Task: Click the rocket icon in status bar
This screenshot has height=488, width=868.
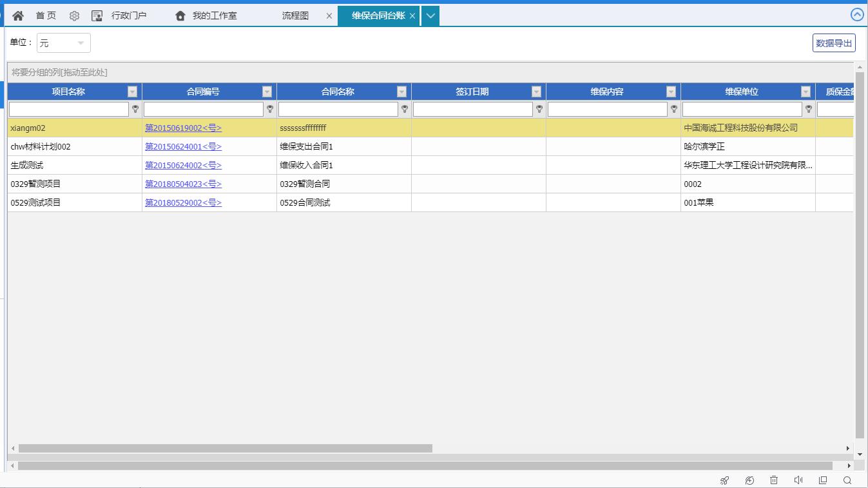Action: click(724, 480)
